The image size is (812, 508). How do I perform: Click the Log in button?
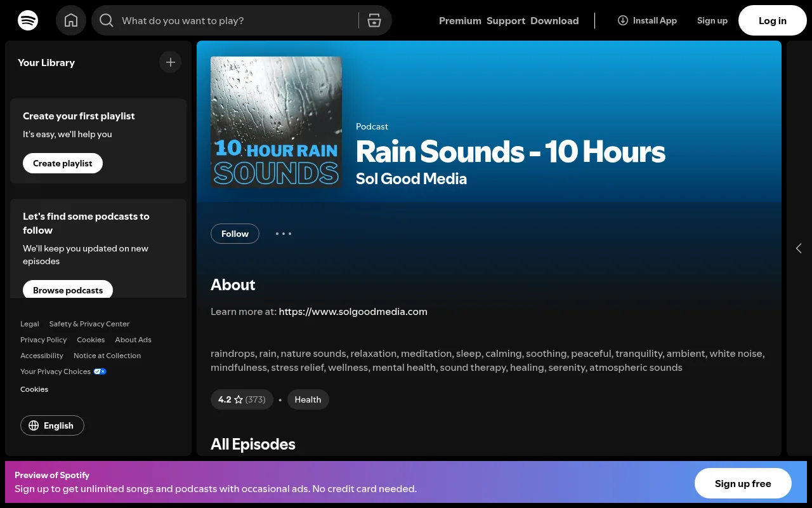click(x=773, y=20)
